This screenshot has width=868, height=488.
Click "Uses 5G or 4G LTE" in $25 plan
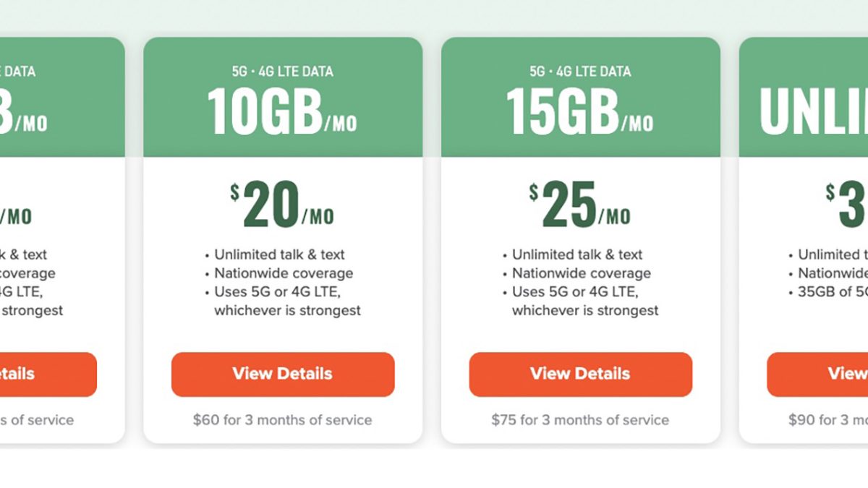[x=576, y=292]
